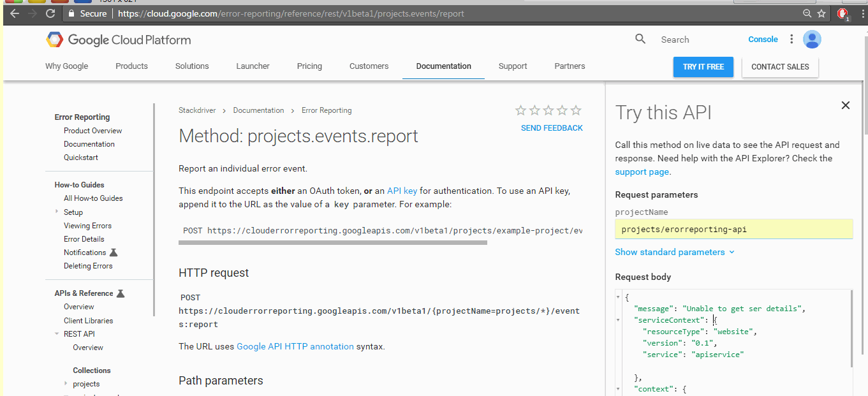Open Deleting Errors guide
Viewport: 868px width, 396px height.
click(88, 266)
